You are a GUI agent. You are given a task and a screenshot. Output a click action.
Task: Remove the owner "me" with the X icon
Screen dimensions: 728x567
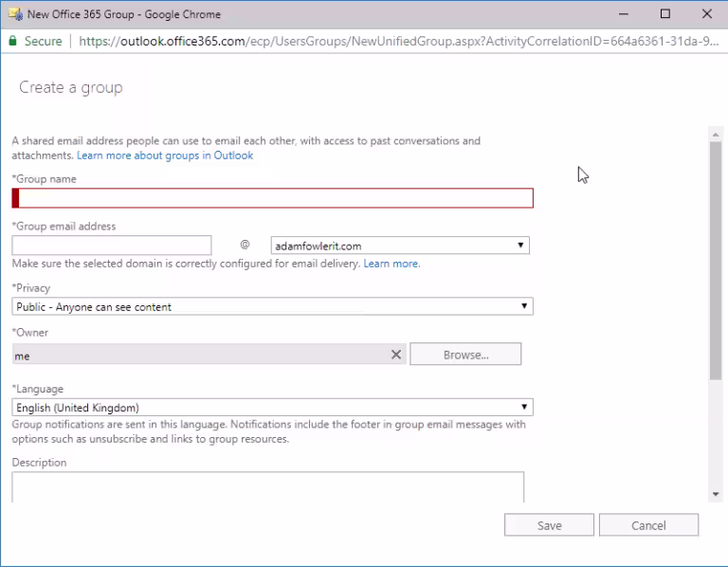point(396,355)
